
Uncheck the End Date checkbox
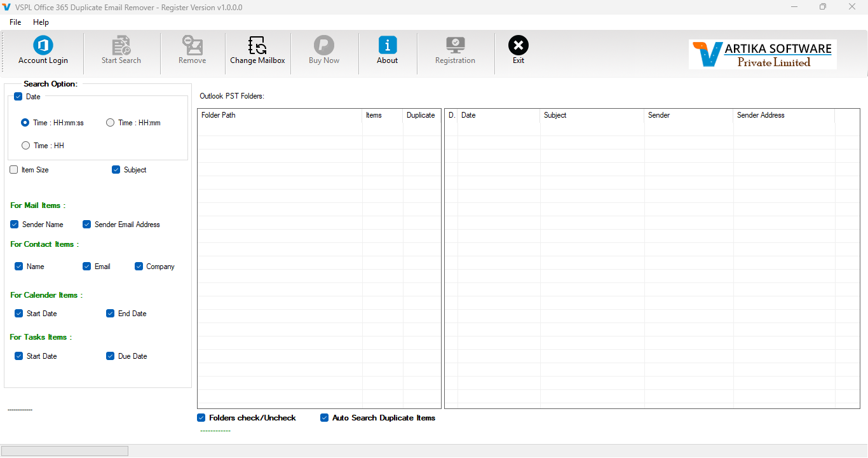(x=110, y=314)
